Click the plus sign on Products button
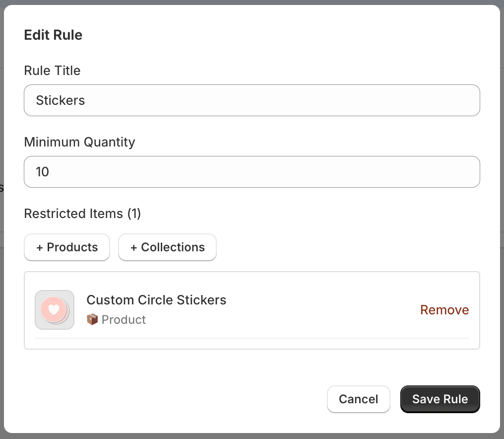This screenshot has width=504, height=439. pyautogui.click(x=40, y=247)
